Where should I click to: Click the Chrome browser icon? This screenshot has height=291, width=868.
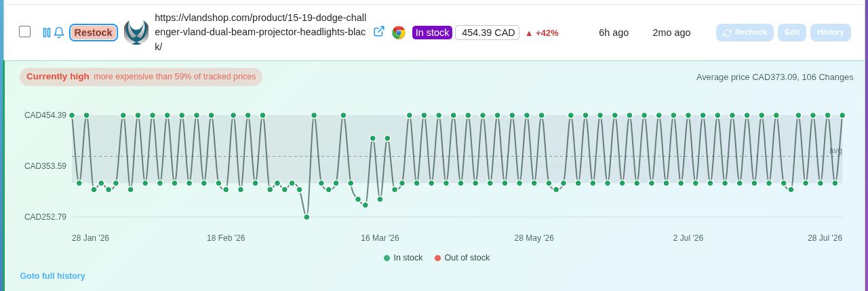pos(399,33)
